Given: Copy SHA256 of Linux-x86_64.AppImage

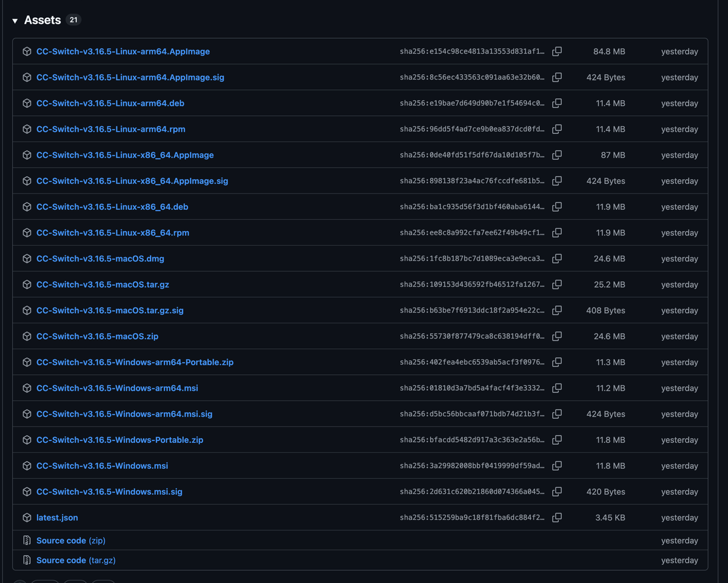Looking at the screenshot, I should 557,155.
